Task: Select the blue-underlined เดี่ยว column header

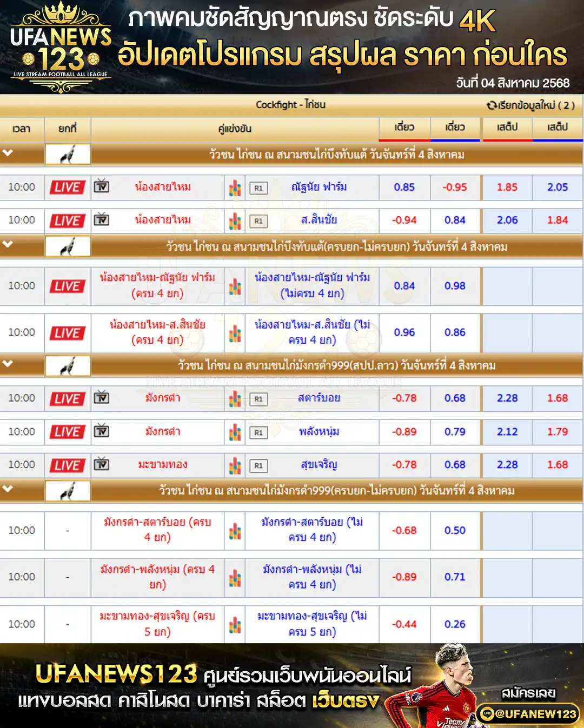Action: (455, 129)
